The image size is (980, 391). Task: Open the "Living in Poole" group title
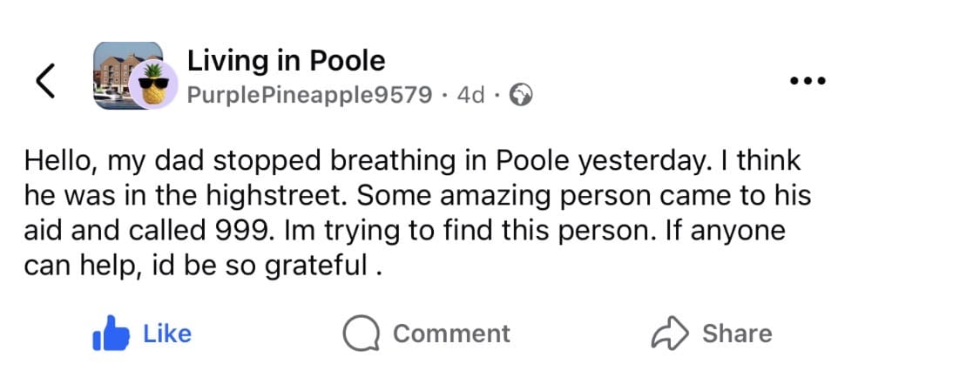click(286, 61)
